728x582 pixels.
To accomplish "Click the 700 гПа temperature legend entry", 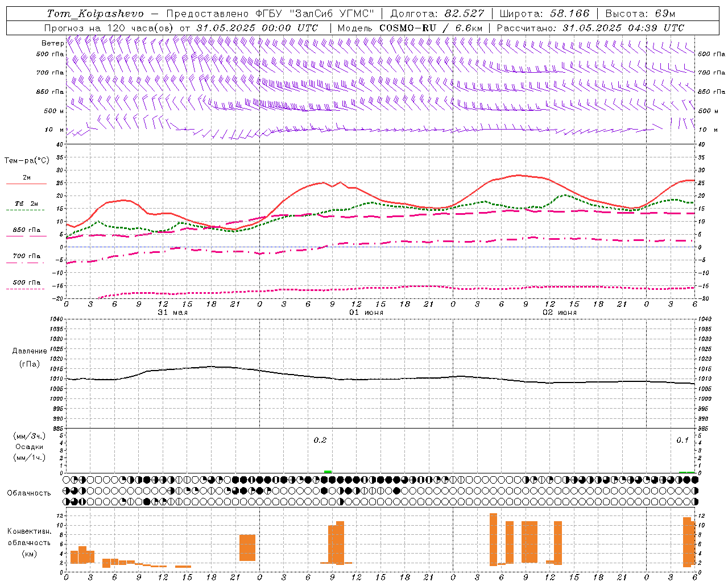I will [x=26, y=256].
